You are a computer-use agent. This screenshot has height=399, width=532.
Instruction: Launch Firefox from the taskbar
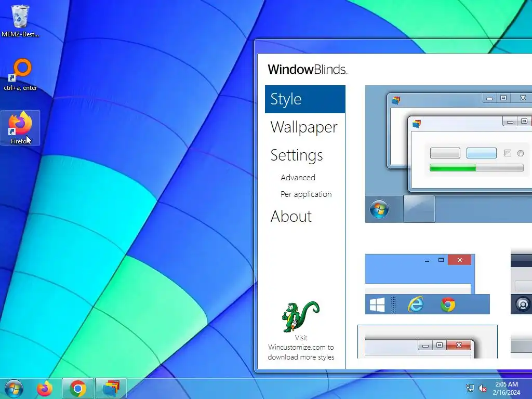(45, 389)
